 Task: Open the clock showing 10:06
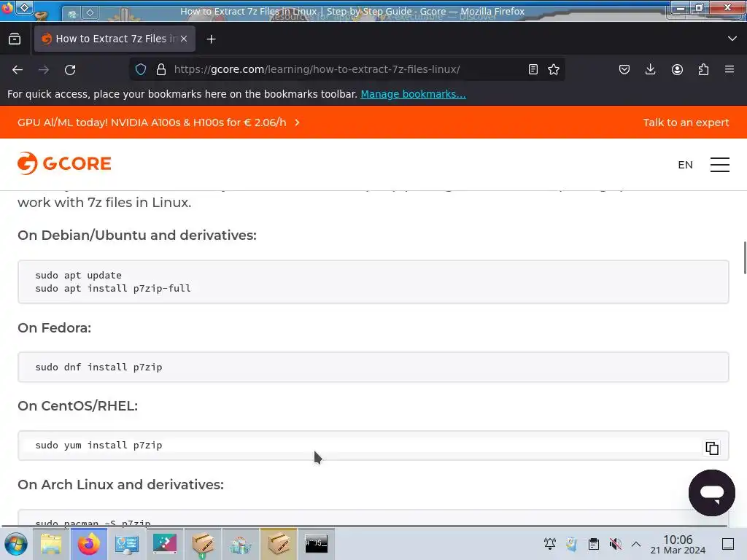pyautogui.click(x=678, y=544)
